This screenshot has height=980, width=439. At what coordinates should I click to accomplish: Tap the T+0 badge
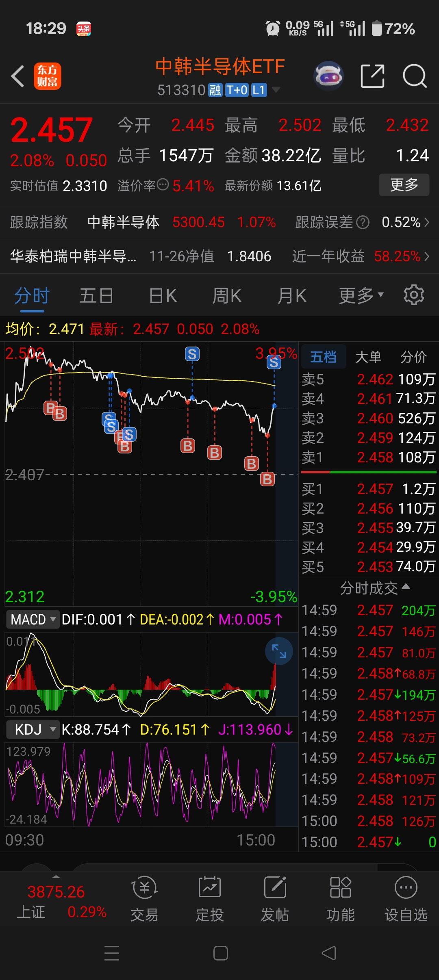coord(237,90)
